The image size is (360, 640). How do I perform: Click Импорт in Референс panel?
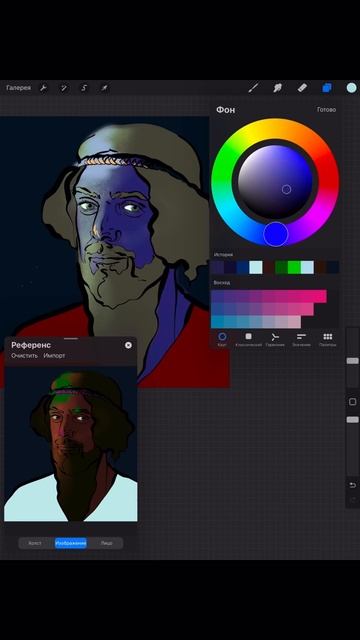click(x=54, y=356)
